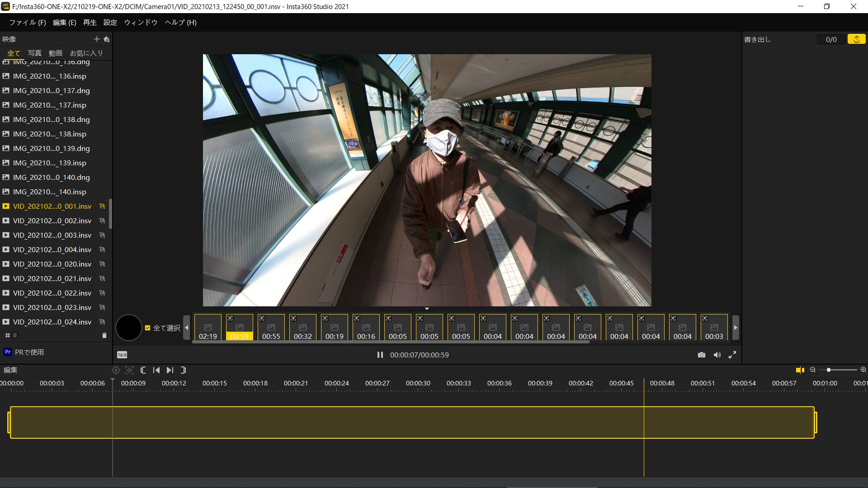Take a snapshot with camera icon
The image size is (868, 488).
701,355
